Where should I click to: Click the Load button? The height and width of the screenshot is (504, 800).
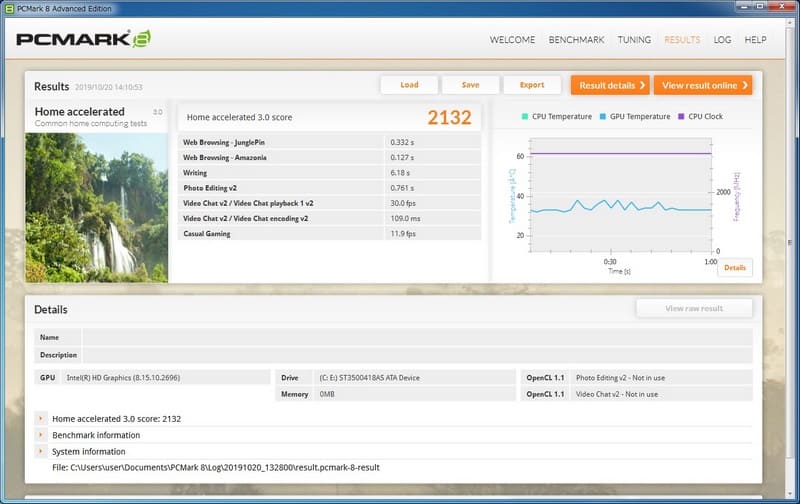point(409,85)
